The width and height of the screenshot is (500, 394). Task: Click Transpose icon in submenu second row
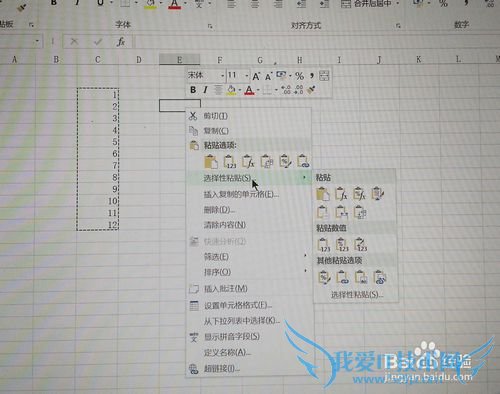coord(360,212)
